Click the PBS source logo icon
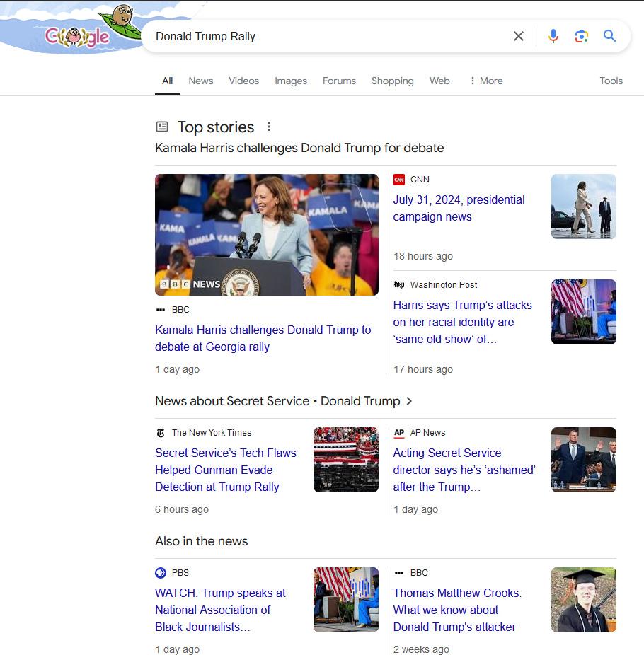Image resolution: width=644 pixels, height=655 pixels. tap(161, 573)
